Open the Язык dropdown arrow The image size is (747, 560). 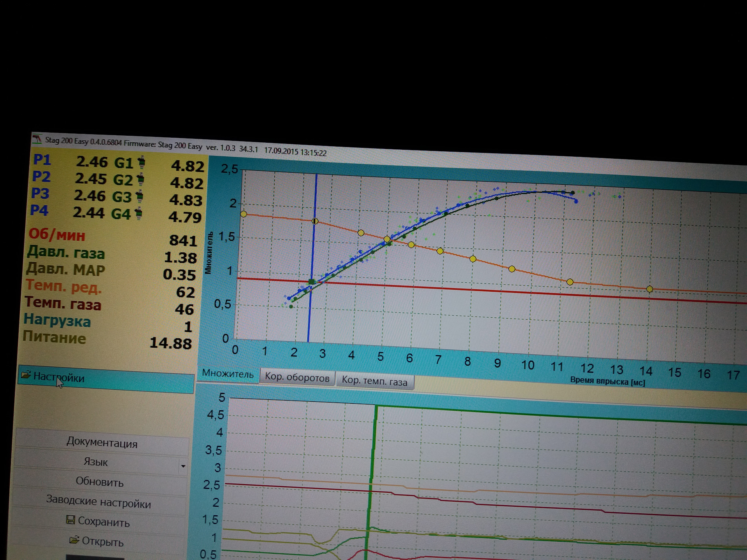click(183, 466)
